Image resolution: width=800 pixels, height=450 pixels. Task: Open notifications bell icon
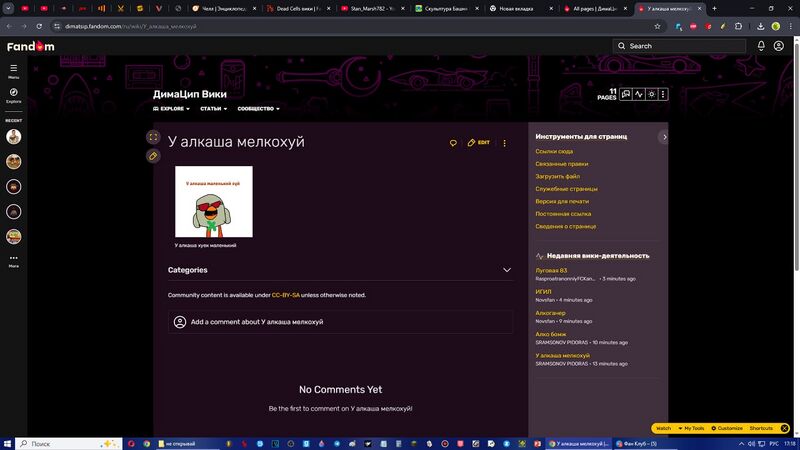[x=761, y=46]
